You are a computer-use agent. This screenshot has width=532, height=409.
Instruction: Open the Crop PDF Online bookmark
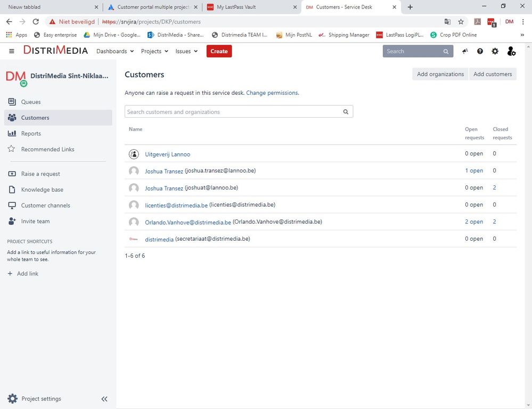pos(453,35)
